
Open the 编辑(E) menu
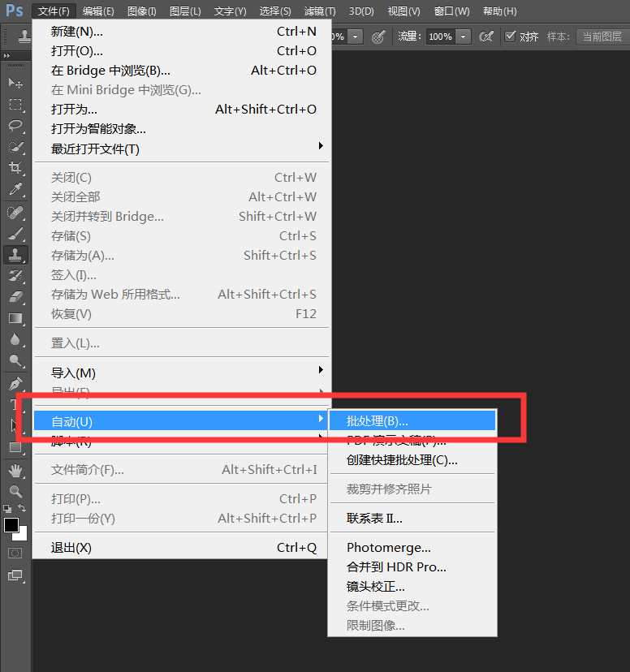point(98,11)
